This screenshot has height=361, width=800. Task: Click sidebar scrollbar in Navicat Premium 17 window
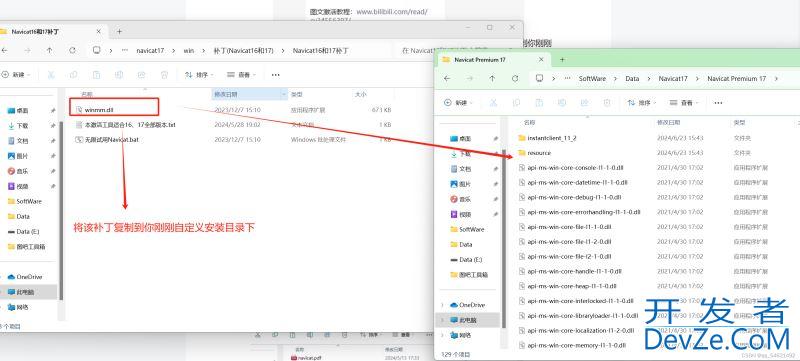click(x=505, y=240)
